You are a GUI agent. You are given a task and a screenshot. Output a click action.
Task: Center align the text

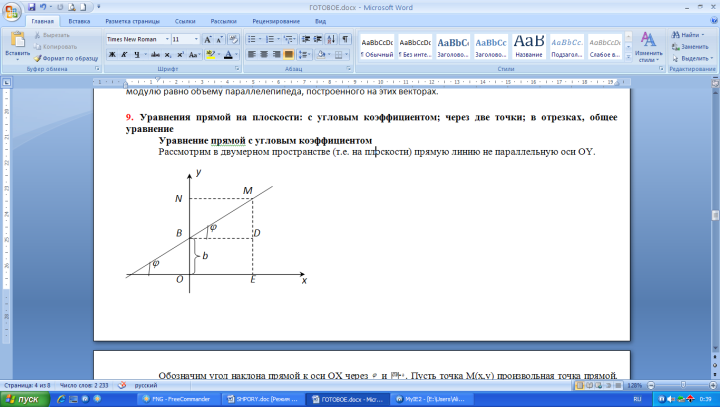pyautogui.click(x=264, y=55)
